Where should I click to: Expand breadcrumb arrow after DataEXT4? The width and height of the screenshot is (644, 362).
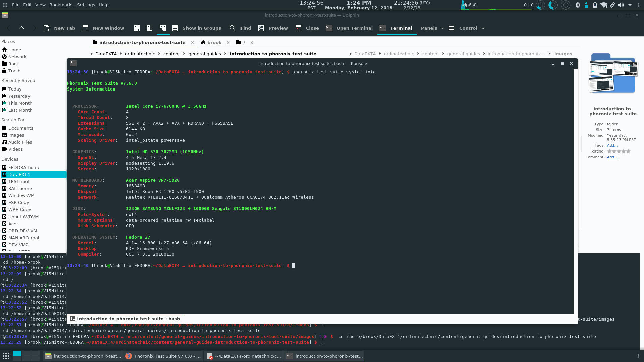(120, 54)
